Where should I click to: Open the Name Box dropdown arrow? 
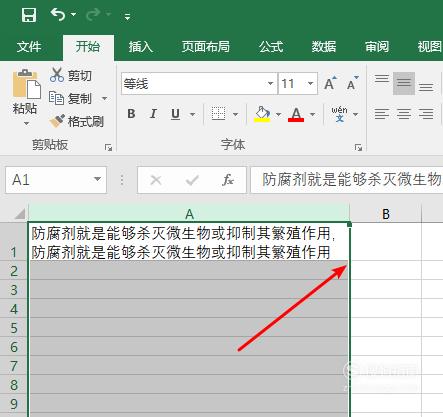97,179
